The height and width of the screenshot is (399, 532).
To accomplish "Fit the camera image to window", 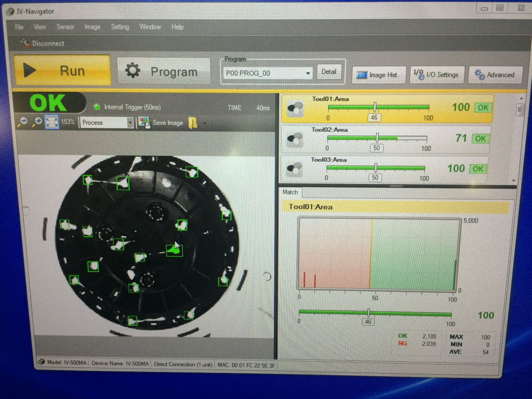I will 52,122.
